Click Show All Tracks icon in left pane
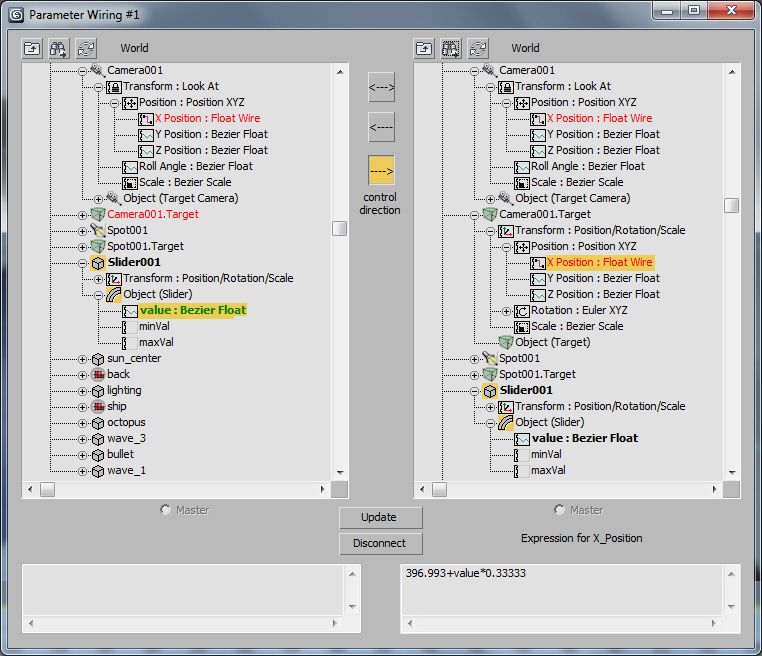Image resolution: width=762 pixels, height=656 pixels. click(x=32, y=48)
